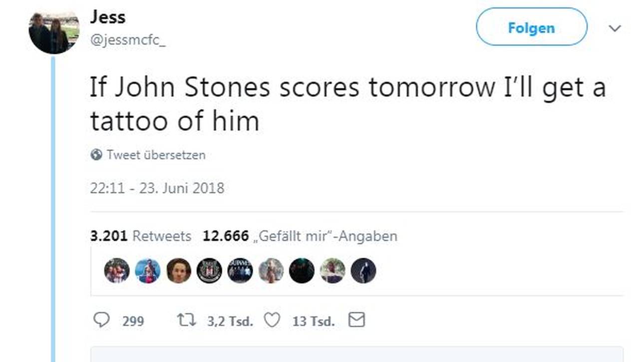644x362 pixels.
Task: Click the Tweet übersetzen link
Action: 156,155
